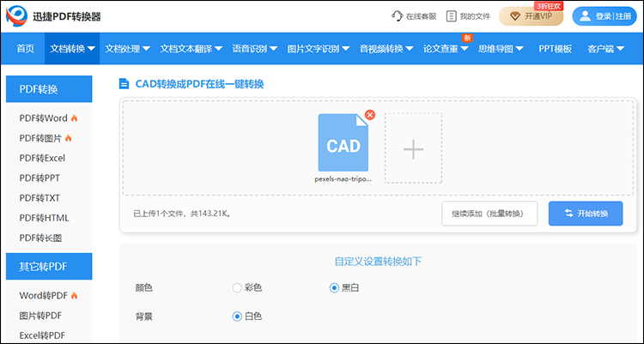
Task: Select 白色 background radio option
Action: (x=238, y=316)
